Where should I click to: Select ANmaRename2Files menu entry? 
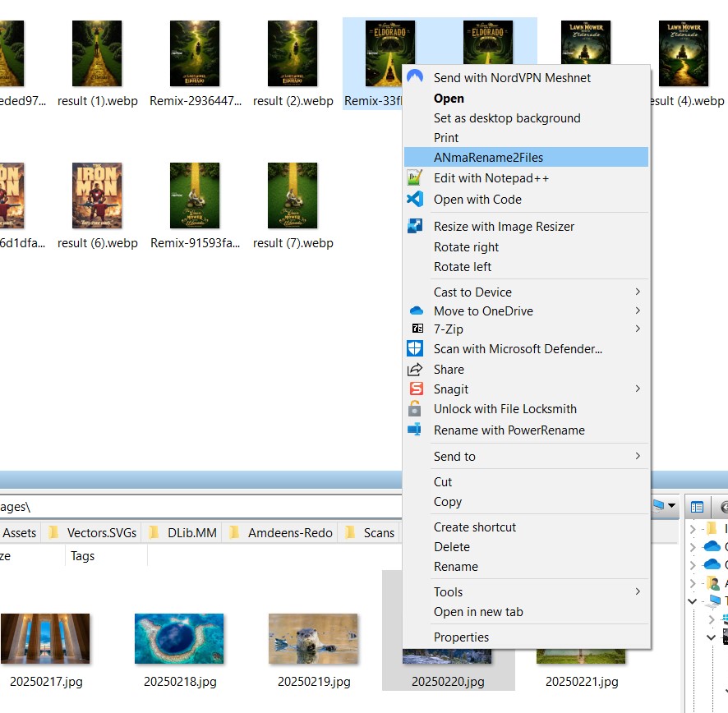488,158
